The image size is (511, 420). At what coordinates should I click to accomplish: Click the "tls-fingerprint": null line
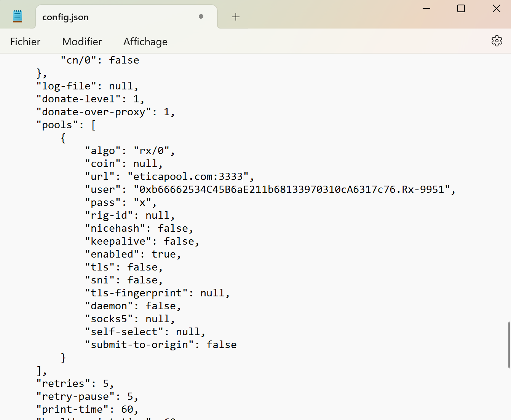(157, 293)
